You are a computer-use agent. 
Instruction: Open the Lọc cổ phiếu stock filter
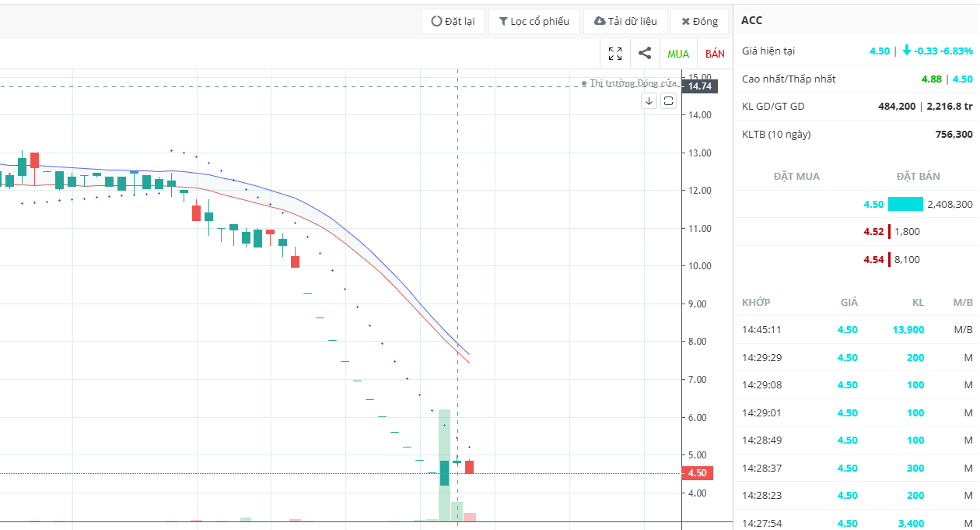click(x=534, y=21)
